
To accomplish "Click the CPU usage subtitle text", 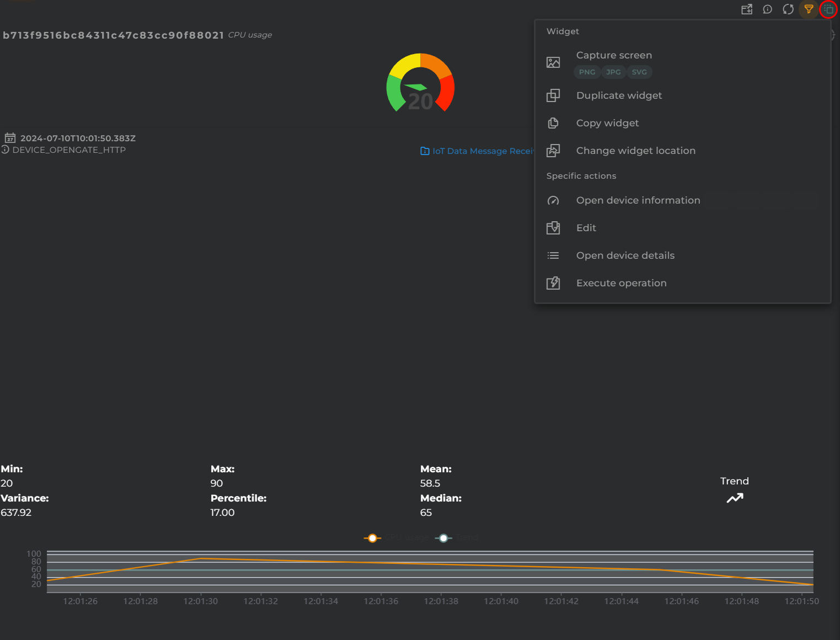I will pyautogui.click(x=250, y=35).
